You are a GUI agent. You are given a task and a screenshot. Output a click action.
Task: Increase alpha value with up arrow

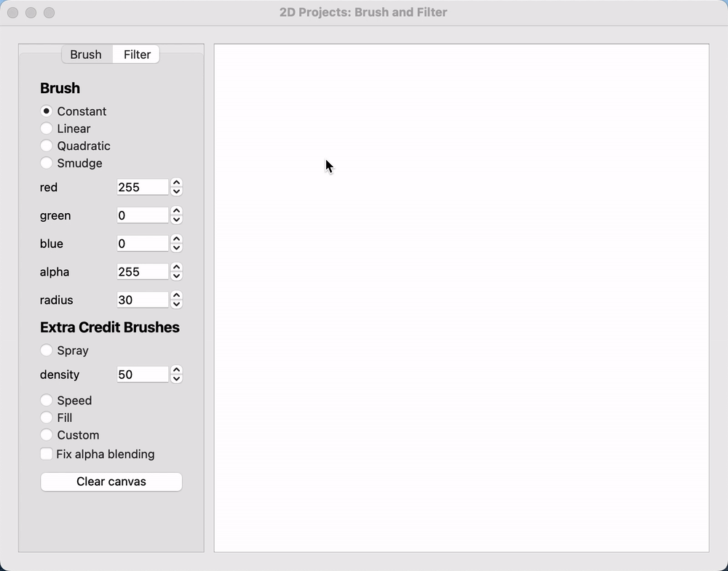[x=176, y=268]
